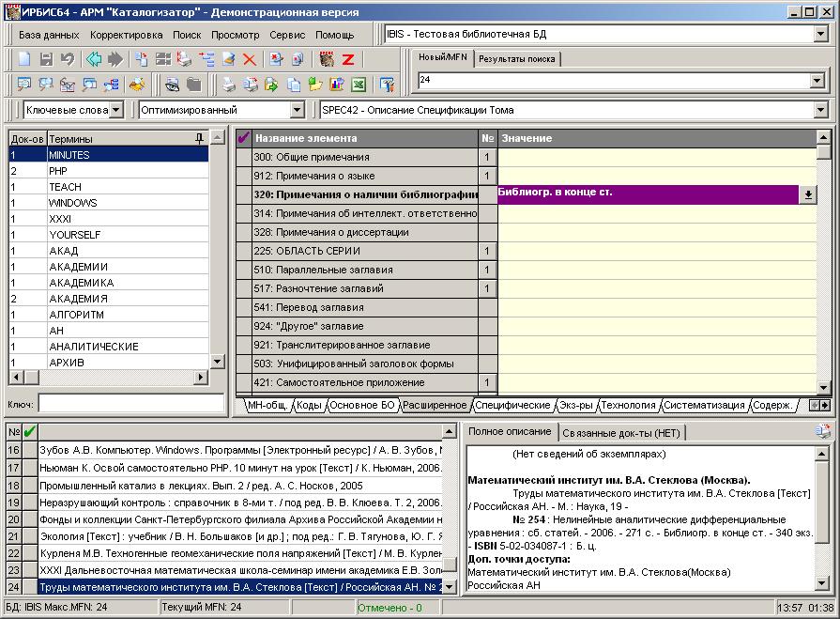
Task: Click the export icon with the green arrow
Action: pos(271,85)
